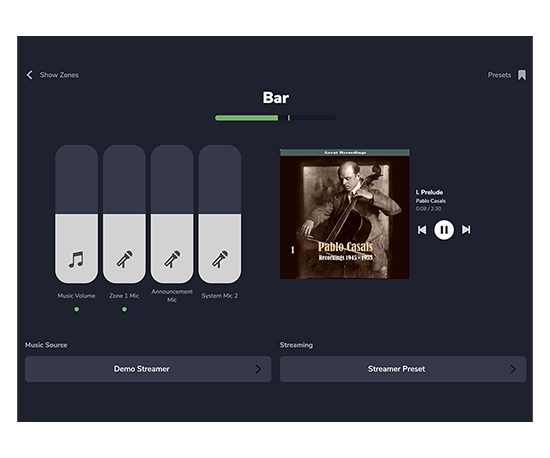Viewport: 550px width, 458px height.
Task: Click the microphone icon in System Mic 2 fader
Action: (x=220, y=260)
